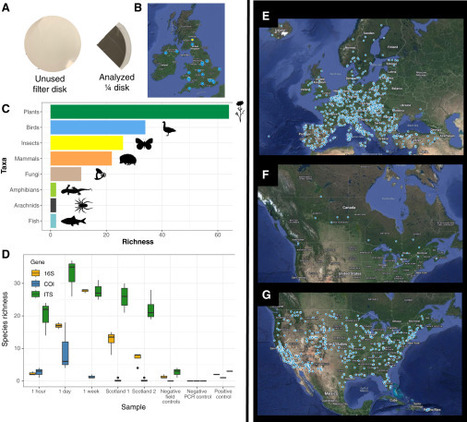Viewport: 467px width, 422px height.
Task: Open the Europe map in panel E
Action: 361,87
